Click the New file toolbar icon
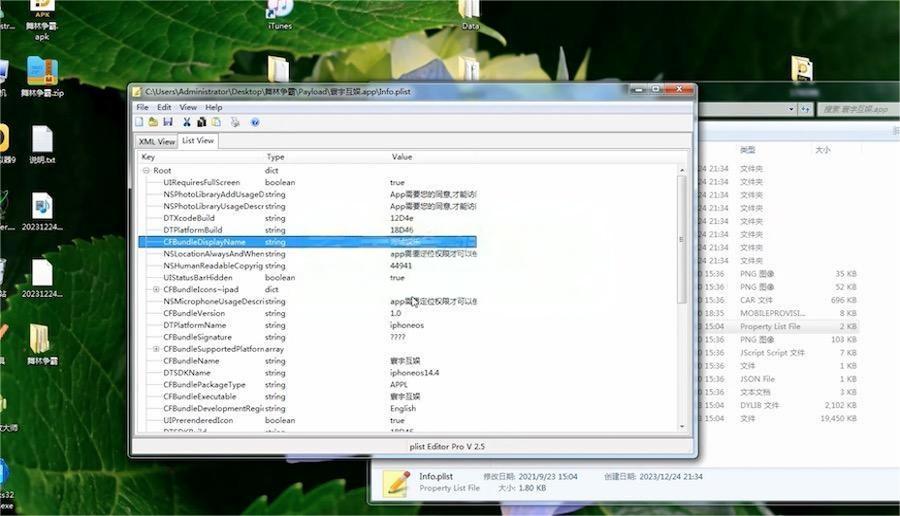The width and height of the screenshot is (900, 516). (139, 122)
